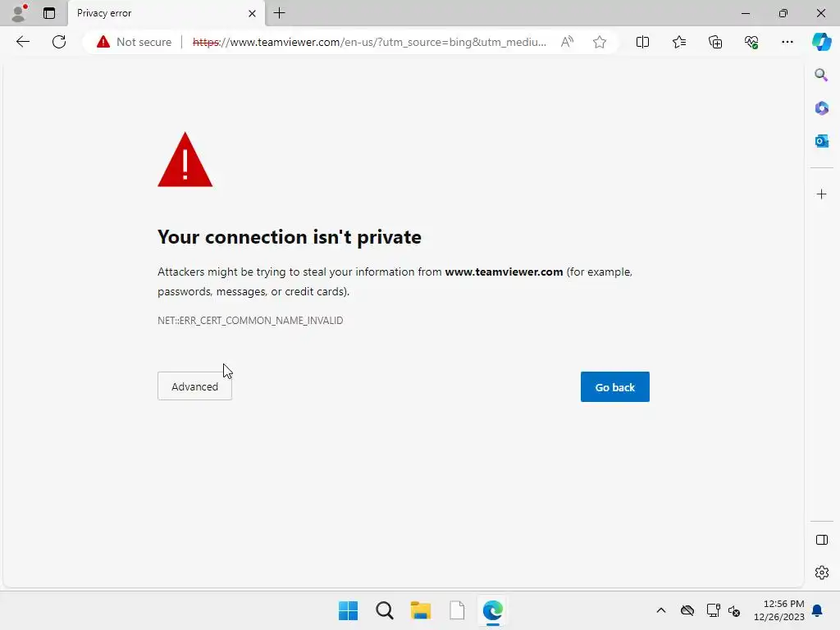Refresh the page
840x630 pixels.
[x=59, y=42]
